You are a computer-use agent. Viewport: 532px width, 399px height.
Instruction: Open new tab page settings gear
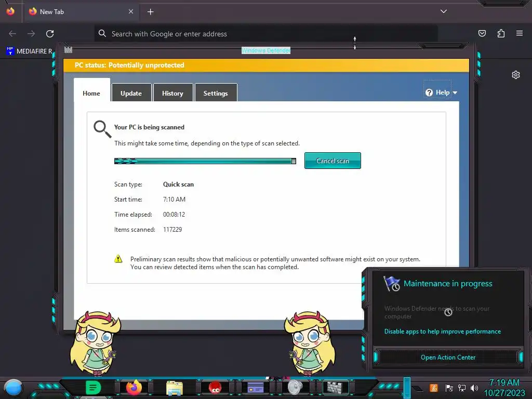click(516, 75)
